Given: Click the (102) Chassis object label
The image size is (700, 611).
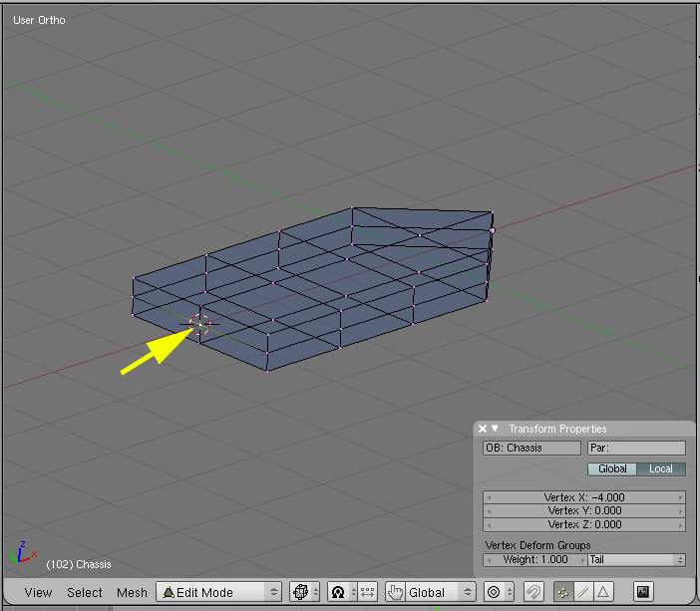Looking at the screenshot, I should pyautogui.click(x=79, y=564).
